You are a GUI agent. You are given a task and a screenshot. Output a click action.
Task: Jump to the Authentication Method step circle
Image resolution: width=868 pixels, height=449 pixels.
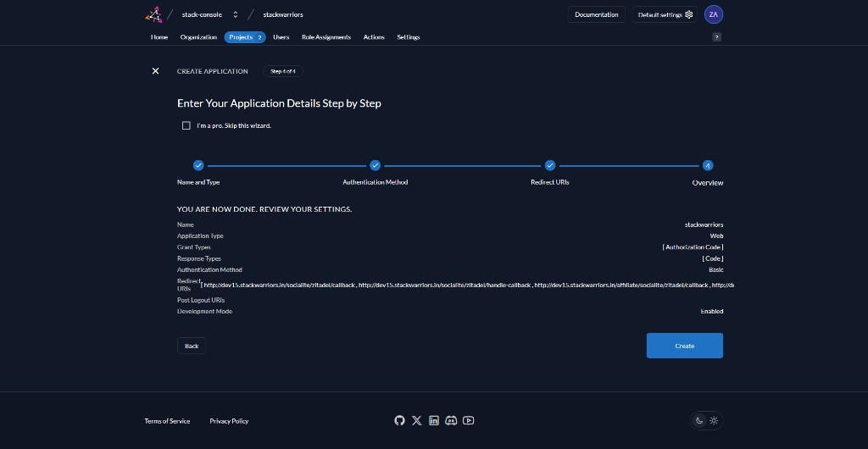click(x=376, y=165)
